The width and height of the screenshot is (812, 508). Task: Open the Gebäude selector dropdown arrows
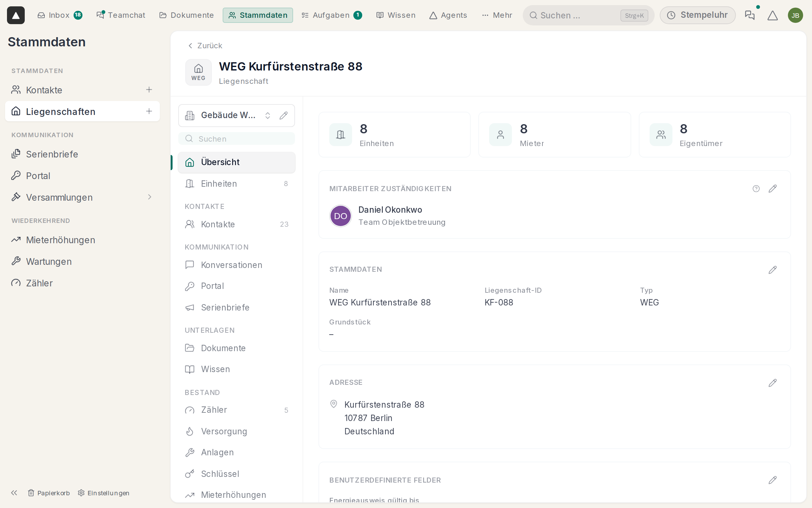click(x=267, y=116)
